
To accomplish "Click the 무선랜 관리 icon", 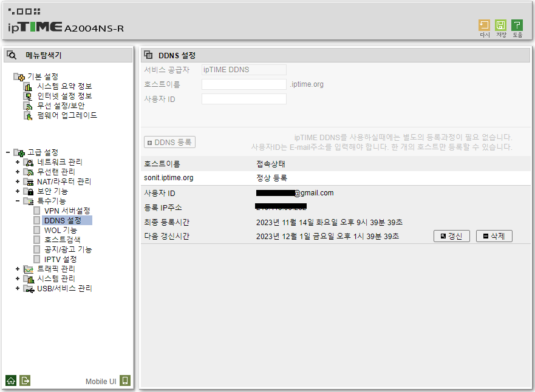I will [29, 172].
